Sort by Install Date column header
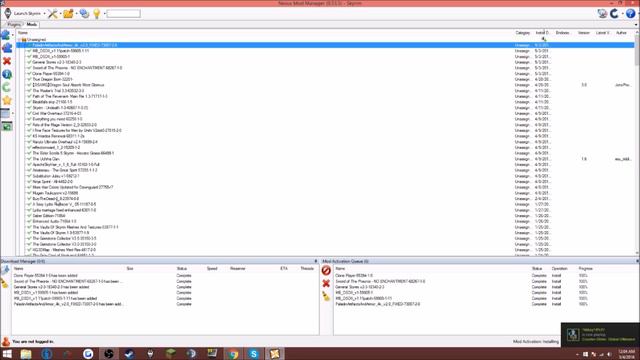 click(x=542, y=33)
